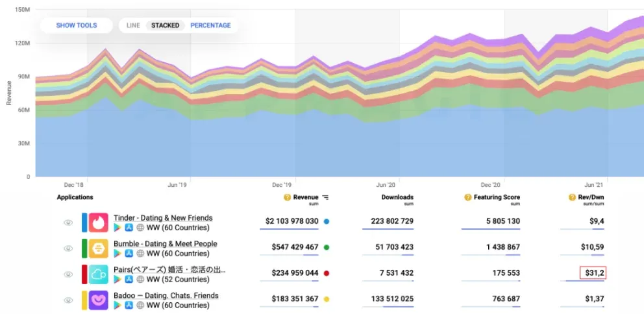Screen dimensions: 644x314
Task: Click the Tinder app icon
Action: pyautogui.click(x=99, y=223)
